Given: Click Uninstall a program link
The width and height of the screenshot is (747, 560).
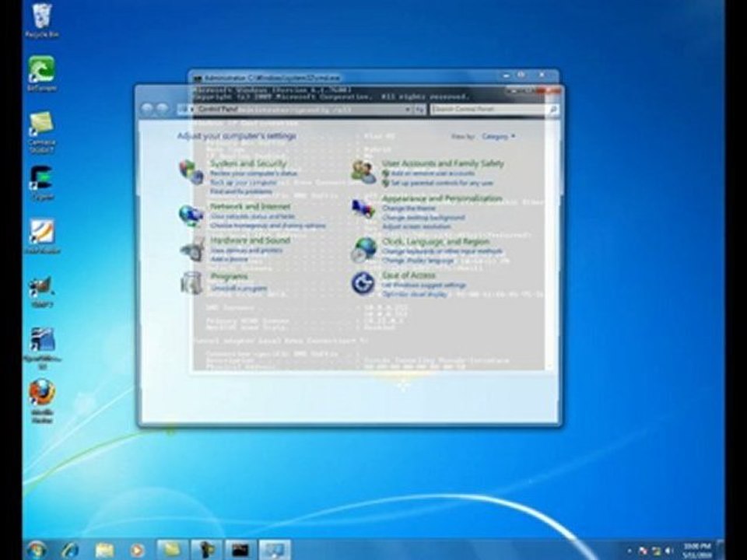Looking at the screenshot, I should coord(239,288).
